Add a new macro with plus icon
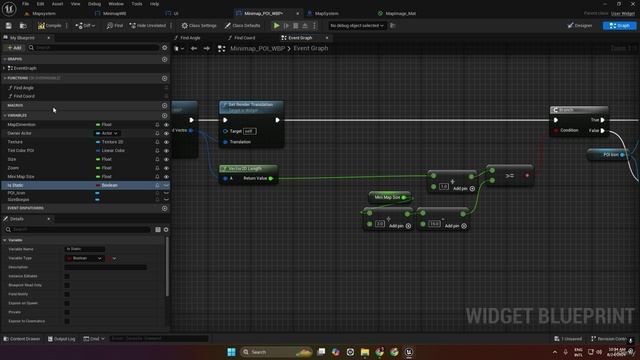The width and height of the screenshot is (640, 360). pyautogui.click(x=164, y=106)
